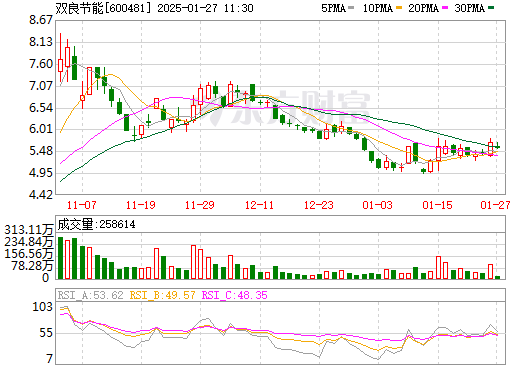The image size is (520, 365).
Task: Click the 103 RSI axis label
Action: pyautogui.click(x=42, y=307)
